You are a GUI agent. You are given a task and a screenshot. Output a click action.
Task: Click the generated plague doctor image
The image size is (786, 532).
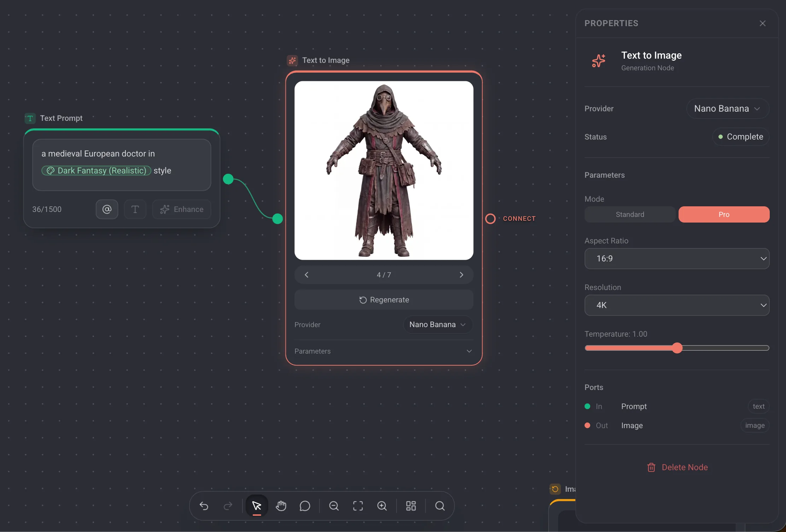(x=384, y=171)
